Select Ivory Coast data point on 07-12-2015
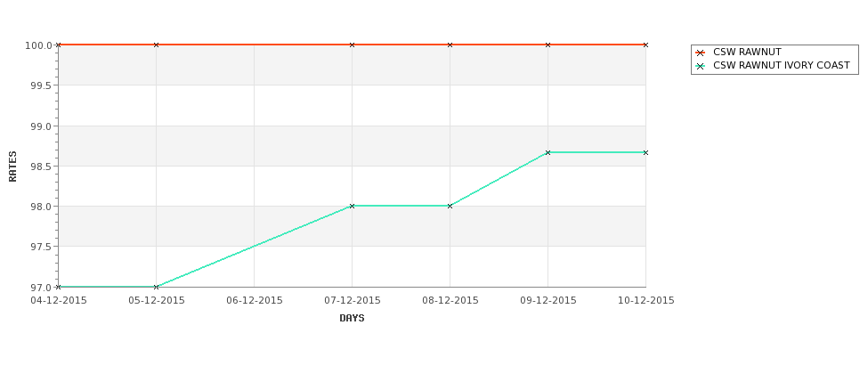Image resolution: width=868 pixels, height=382 pixels. 352,206
